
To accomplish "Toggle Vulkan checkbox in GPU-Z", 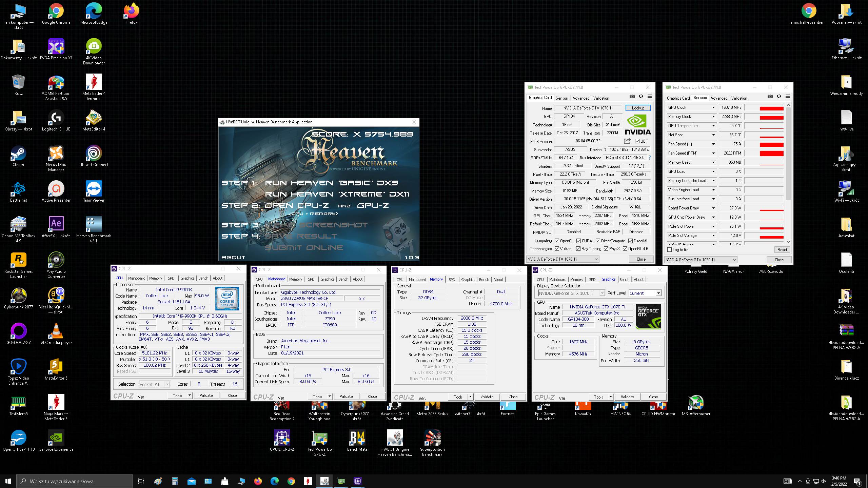I will pos(557,249).
